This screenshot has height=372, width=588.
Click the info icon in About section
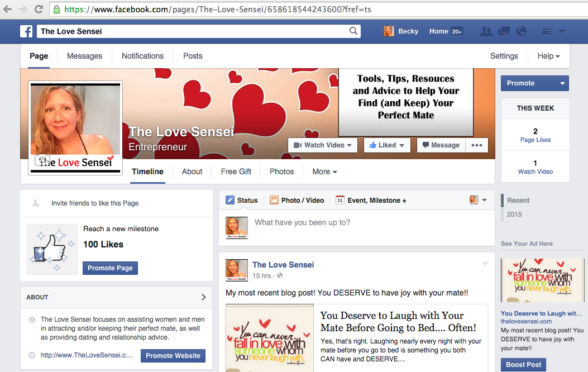32,320
